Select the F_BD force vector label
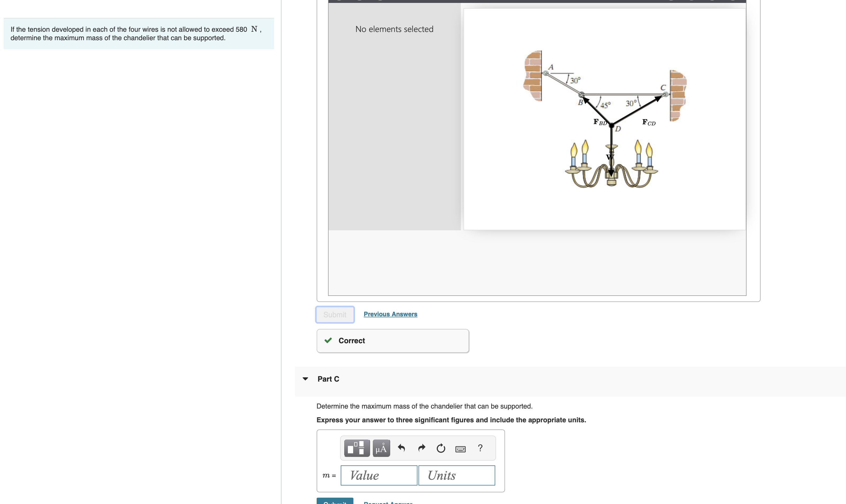The image size is (846, 504). (x=600, y=122)
